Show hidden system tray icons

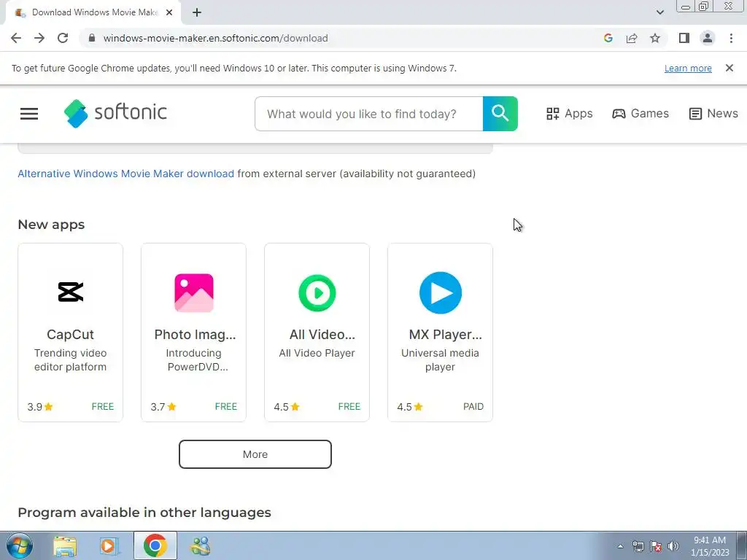click(620, 546)
